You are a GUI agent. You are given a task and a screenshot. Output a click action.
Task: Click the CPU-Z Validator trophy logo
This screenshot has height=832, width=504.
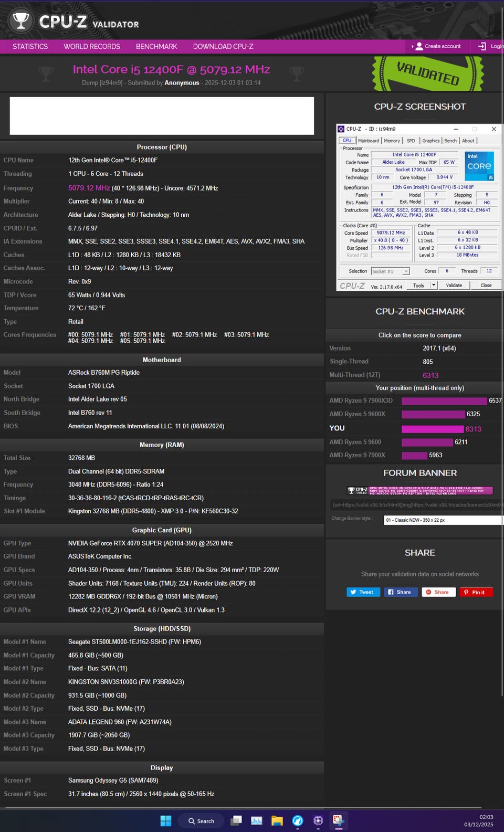click(21, 21)
